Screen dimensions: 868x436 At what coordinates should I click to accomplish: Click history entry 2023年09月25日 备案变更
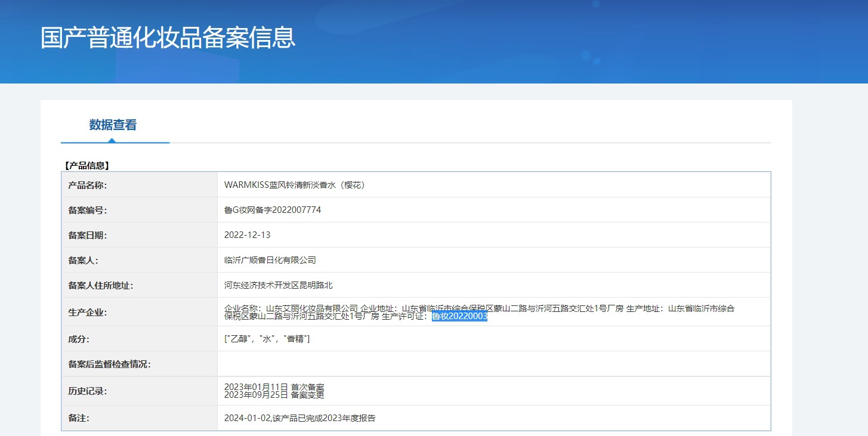pos(274,395)
